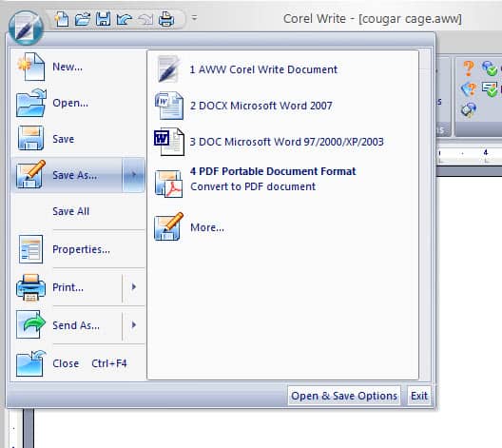Expand the Print submenu arrow
This screenshot has width=502, height=448.
[134, 287]
